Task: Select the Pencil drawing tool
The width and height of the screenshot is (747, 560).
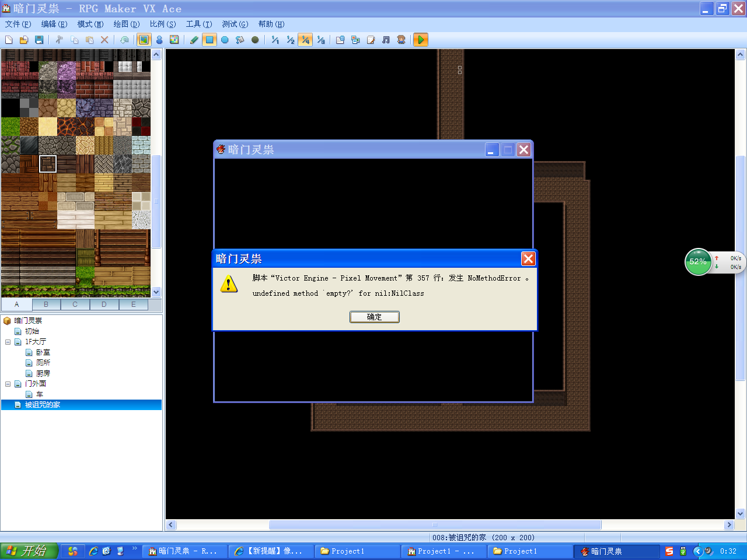Action: point(194,40)
